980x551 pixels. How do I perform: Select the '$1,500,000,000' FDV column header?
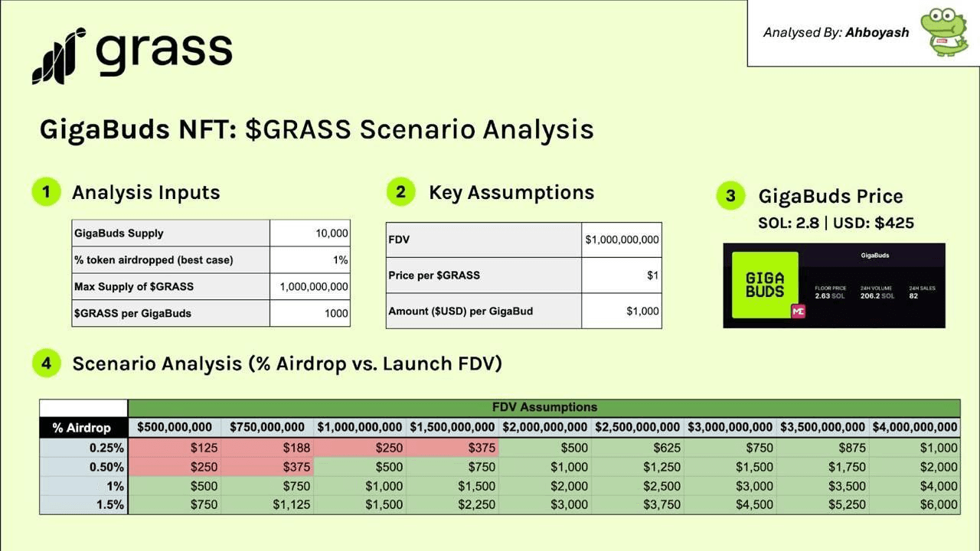452,427
